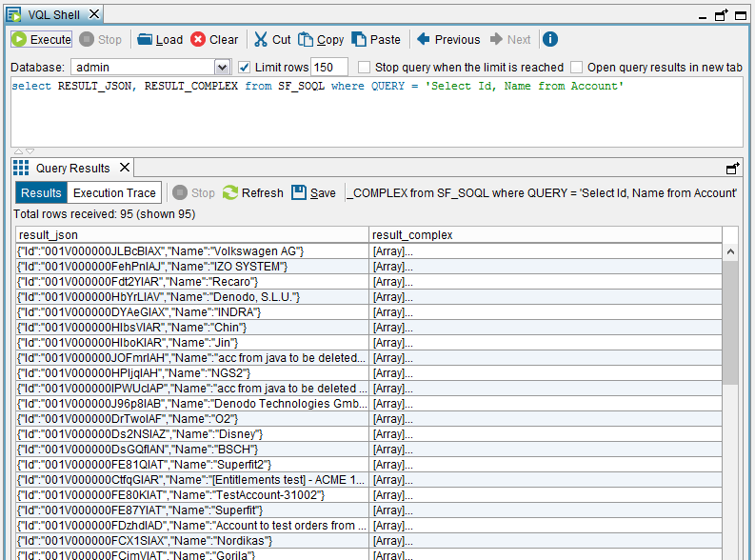Select the Volkswagen AG row
The height and width of the screenshot is (560, 755).
368,251
